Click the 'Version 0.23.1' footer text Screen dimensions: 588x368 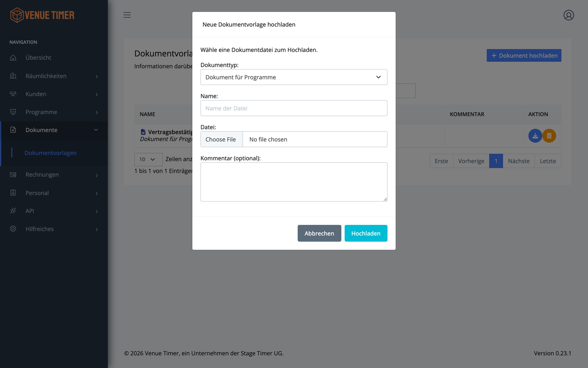coord(552,353)
